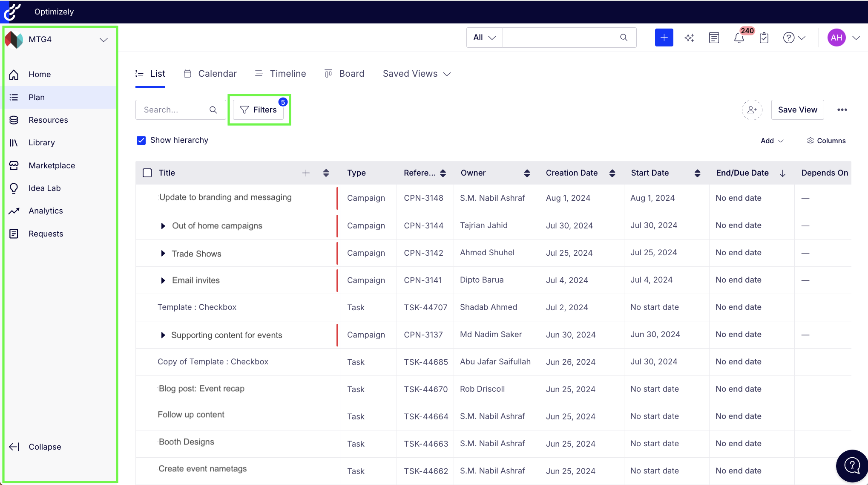Click the blue plus create button
This screenshot has height=485, width=868.
pyautogui.click(x=664, y=38)
